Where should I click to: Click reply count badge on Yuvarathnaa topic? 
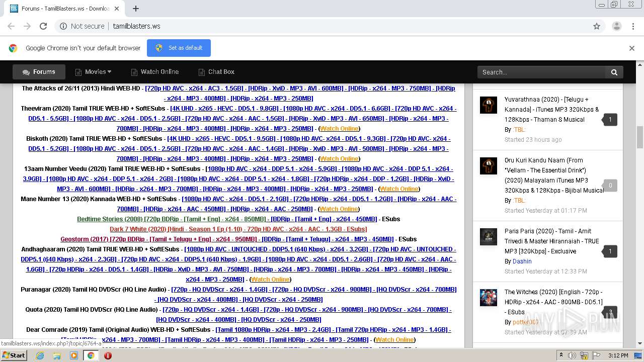(610, 120)
